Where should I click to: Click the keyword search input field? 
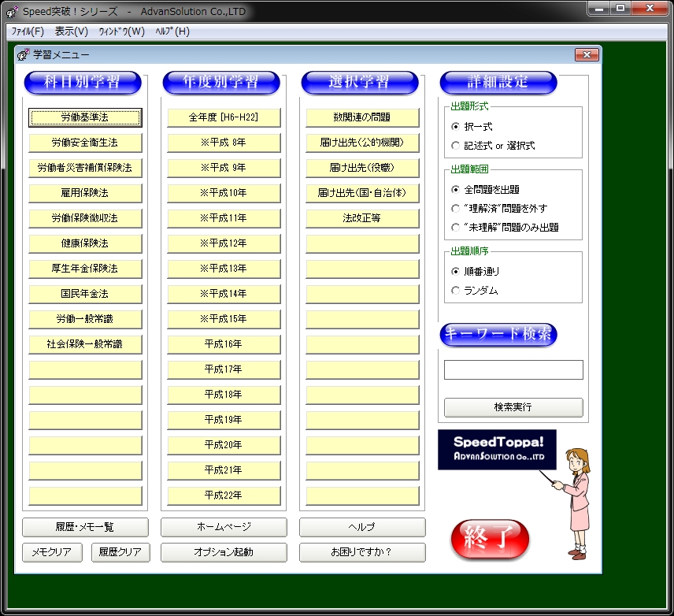(513, 370)
